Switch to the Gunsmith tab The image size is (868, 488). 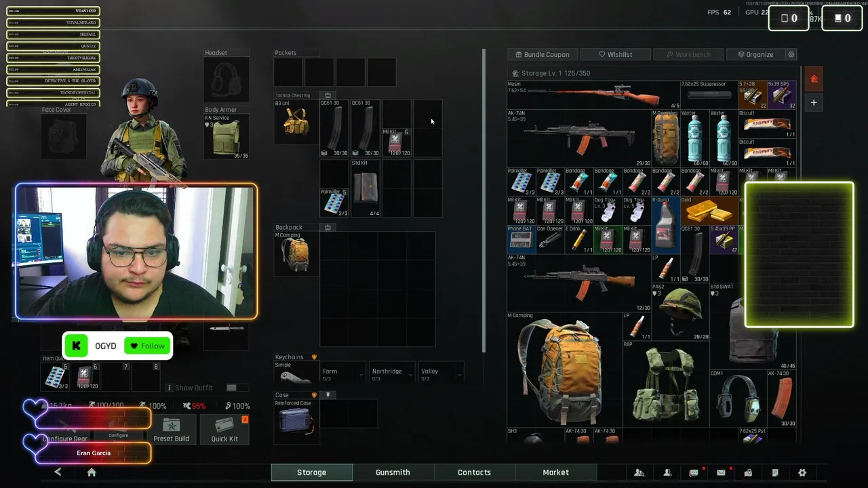coord(393,472)
